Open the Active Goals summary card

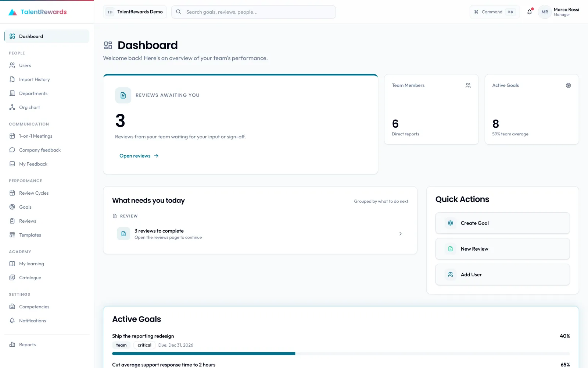[532, 109]
